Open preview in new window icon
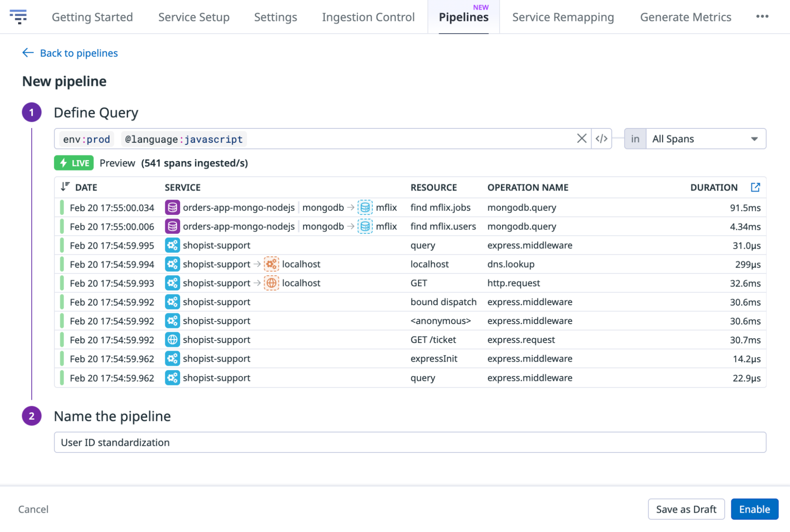 pos(755,187)
